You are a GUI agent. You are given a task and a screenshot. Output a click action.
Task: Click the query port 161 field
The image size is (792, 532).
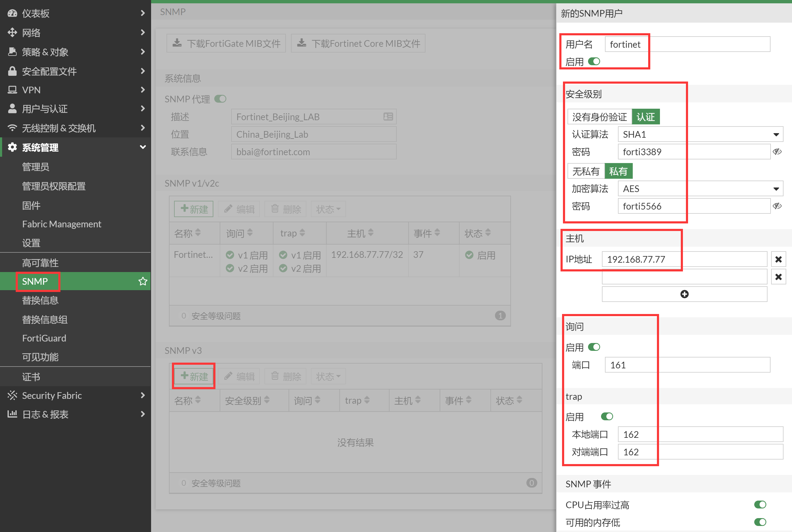point(688,365)
